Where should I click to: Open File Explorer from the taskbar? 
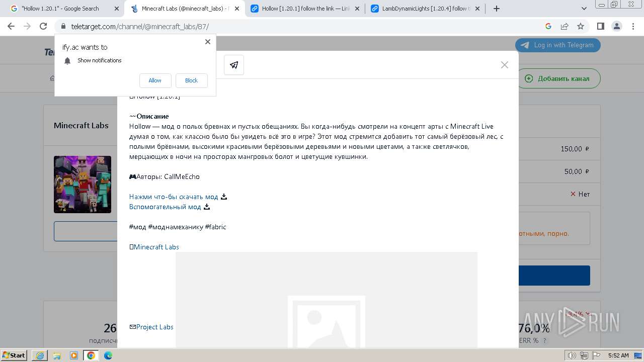[x=57, y=355]
